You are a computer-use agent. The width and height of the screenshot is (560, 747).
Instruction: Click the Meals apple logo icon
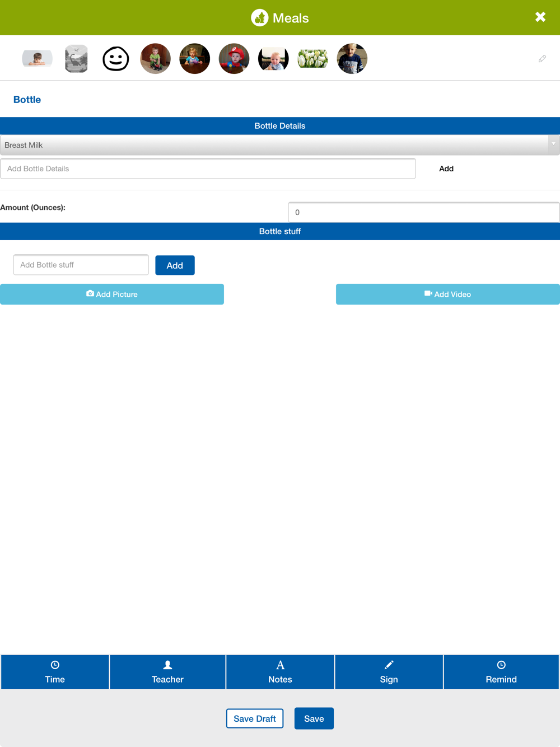click(259, 18)
